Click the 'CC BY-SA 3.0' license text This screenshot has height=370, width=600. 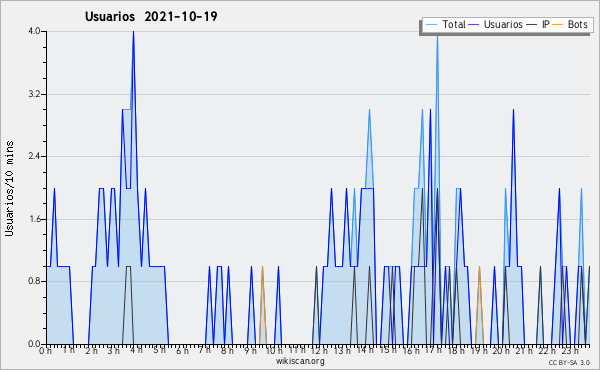point(569,363)
